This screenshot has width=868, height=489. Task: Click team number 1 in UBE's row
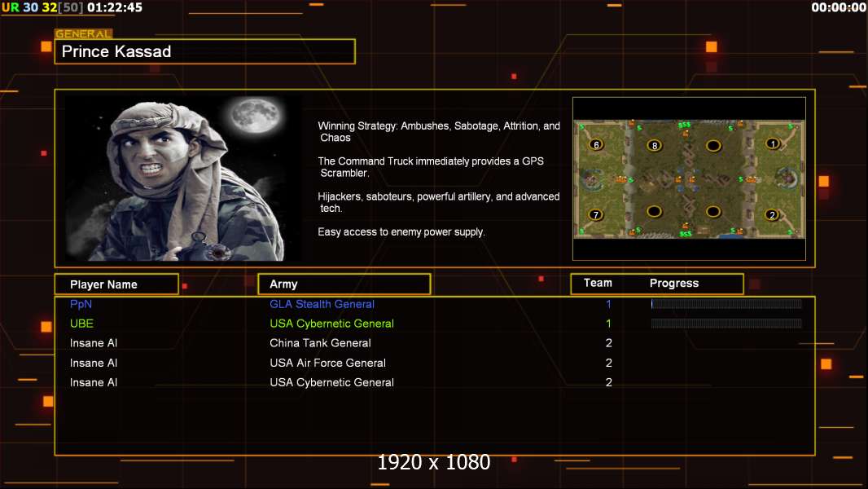pyautogui.click(x=608, y=324)
